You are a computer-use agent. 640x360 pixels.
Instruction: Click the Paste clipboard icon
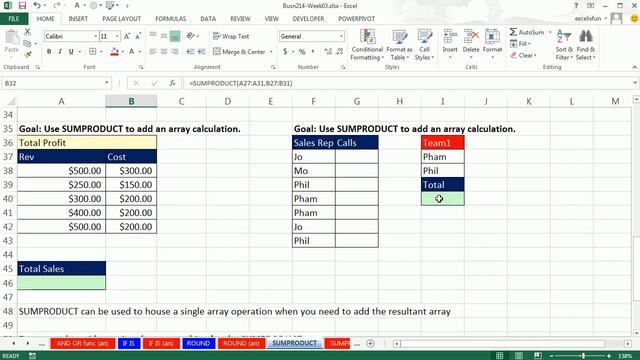[11, 38]
